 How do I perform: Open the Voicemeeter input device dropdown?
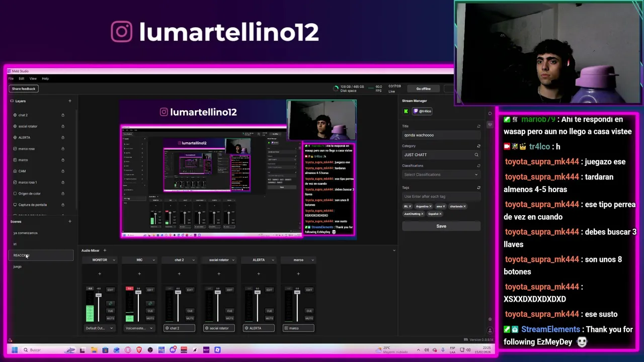139,328
